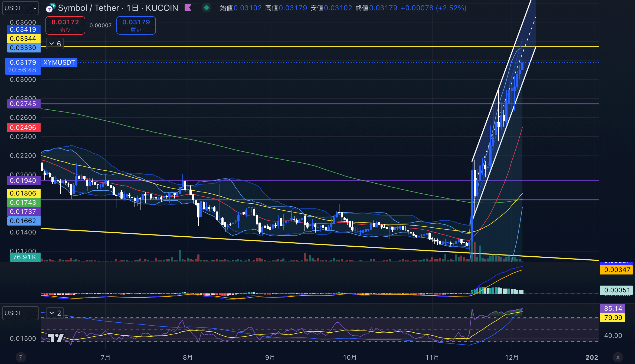Click the purple 0.01737 price label
This screenshot has width=635, height=364.
point(24,212)
